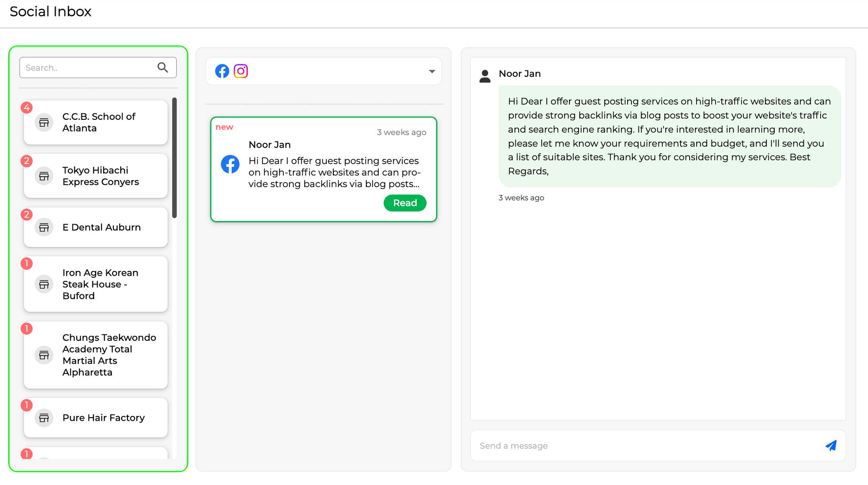
Task: Click inside the Search input field
Action: tap(87, 67)
